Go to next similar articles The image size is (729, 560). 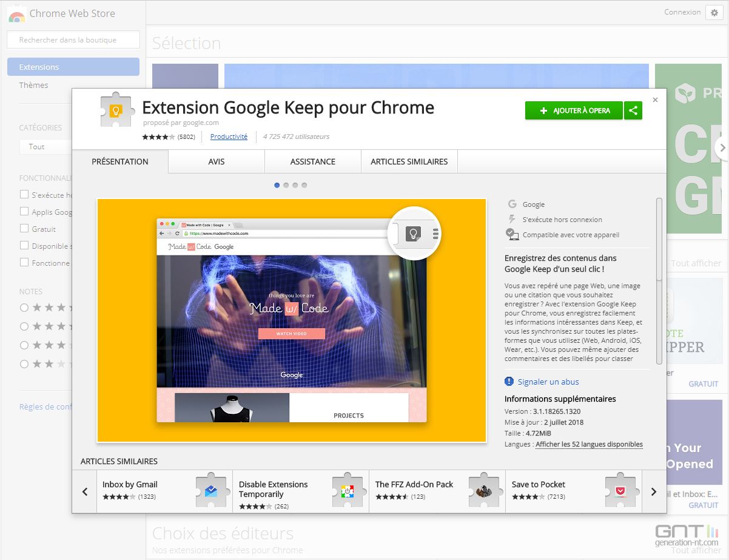pos(653,491)
